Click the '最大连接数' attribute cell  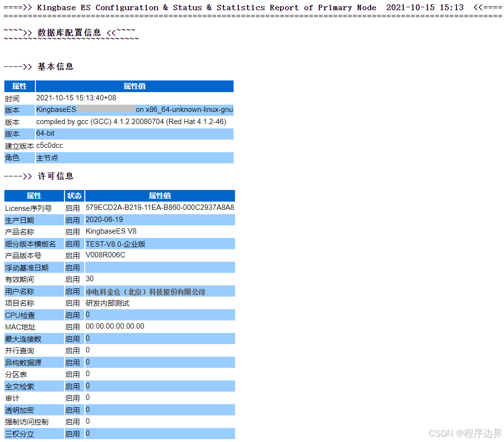[x=34, y=339]
